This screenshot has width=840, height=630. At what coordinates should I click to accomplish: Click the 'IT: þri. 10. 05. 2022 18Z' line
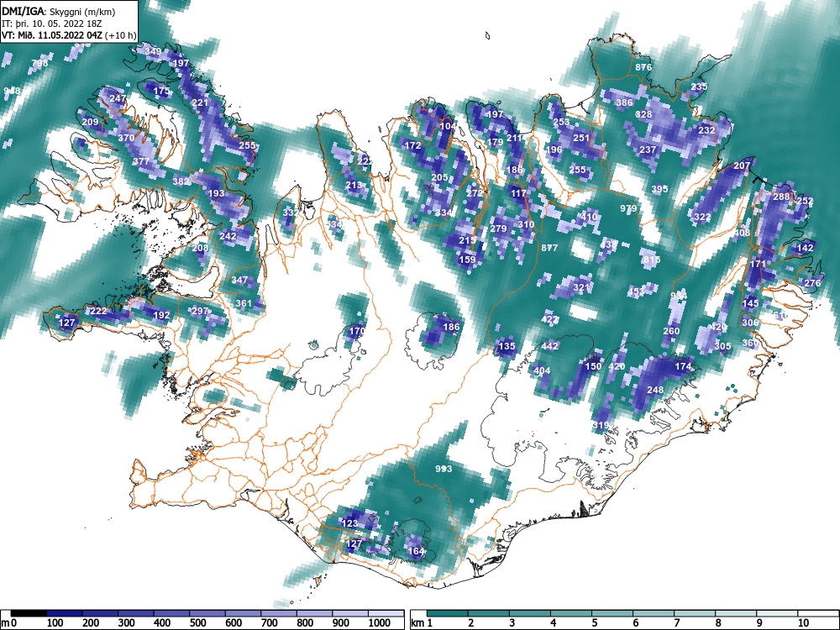pos(51,24)
